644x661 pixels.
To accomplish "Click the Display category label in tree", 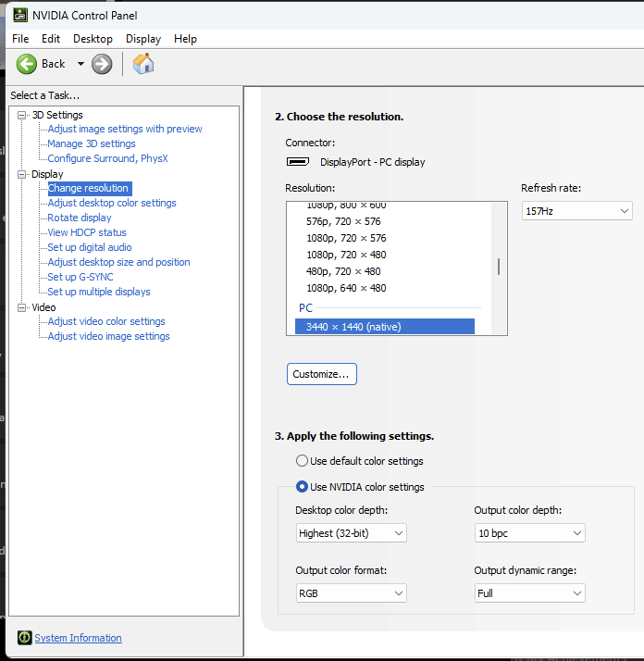I will [47, 174].
